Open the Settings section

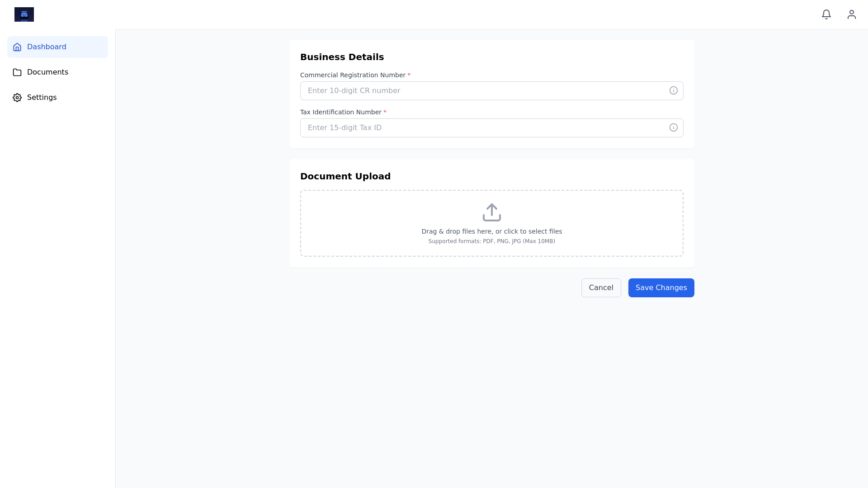(42, 97)
